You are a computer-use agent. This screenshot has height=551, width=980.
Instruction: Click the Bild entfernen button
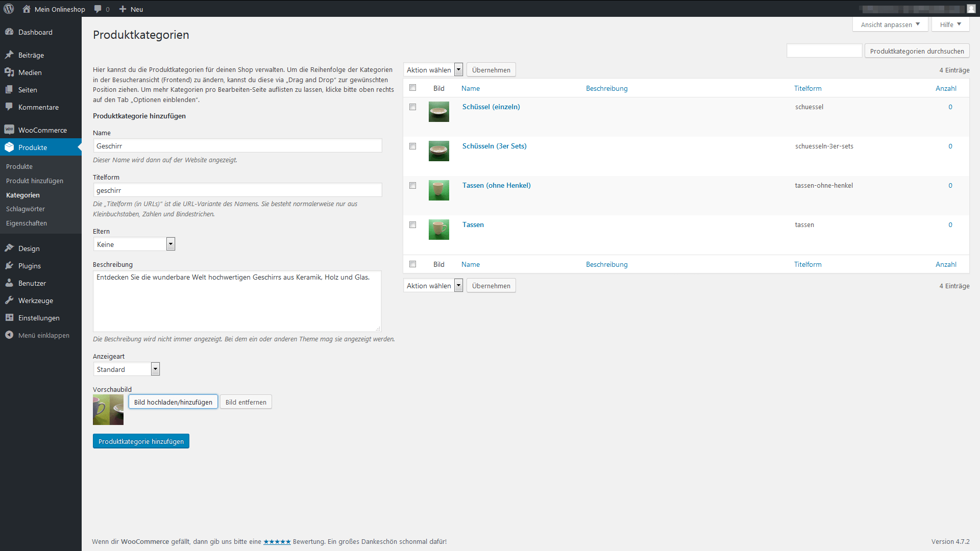[246, 402]
